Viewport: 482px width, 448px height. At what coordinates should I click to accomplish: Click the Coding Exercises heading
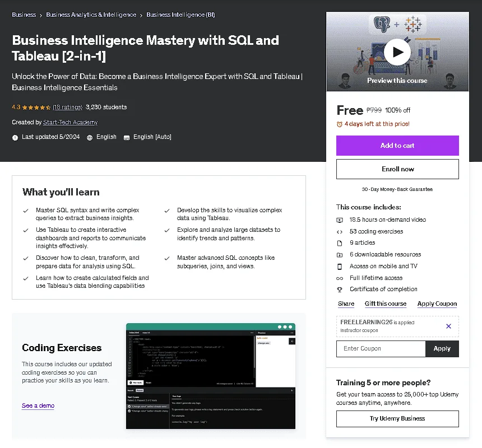pyautogui.click(x=62, y=348)
